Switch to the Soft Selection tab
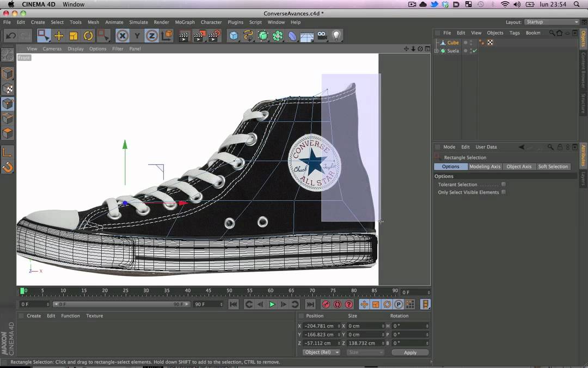Image resolution: width=588 pixels, height=368 pixels. point(553,167)
